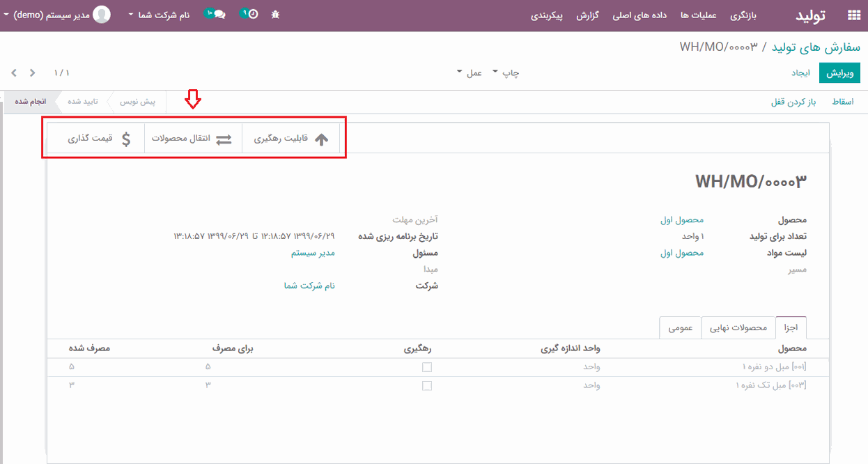Click the product moves (انتقال محصولات) arrows icon
The height and width of the screenshot is (464, 868).
click(x=223, y=139)
